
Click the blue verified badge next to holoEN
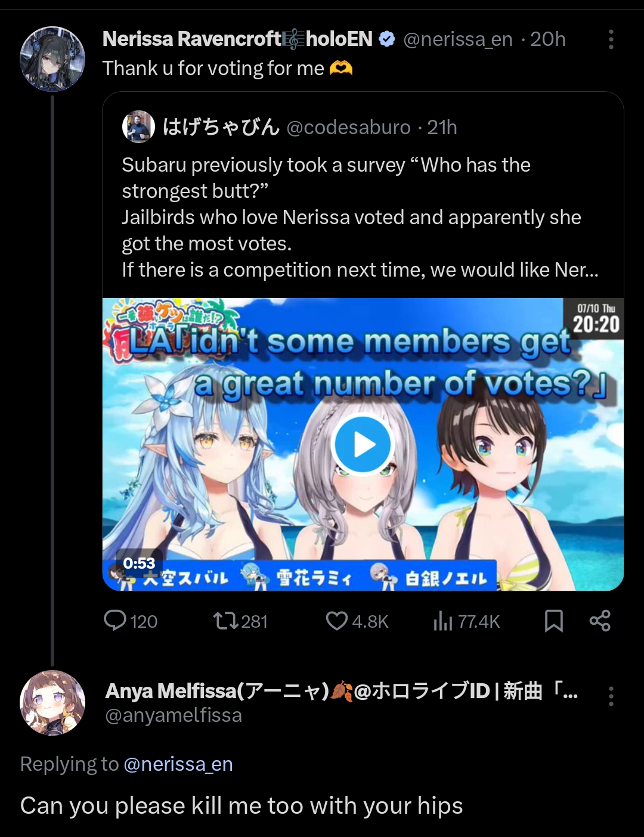pos(387,39)
